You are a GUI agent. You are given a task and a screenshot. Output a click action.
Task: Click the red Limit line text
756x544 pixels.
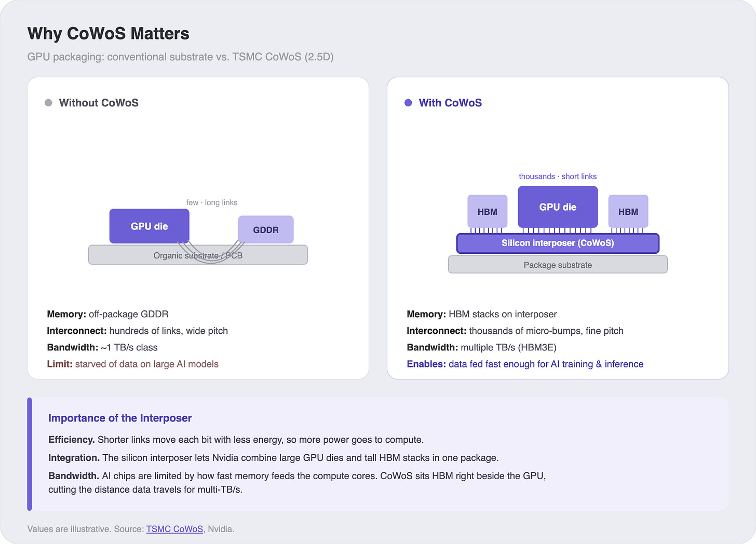click(x=133, y=364)
